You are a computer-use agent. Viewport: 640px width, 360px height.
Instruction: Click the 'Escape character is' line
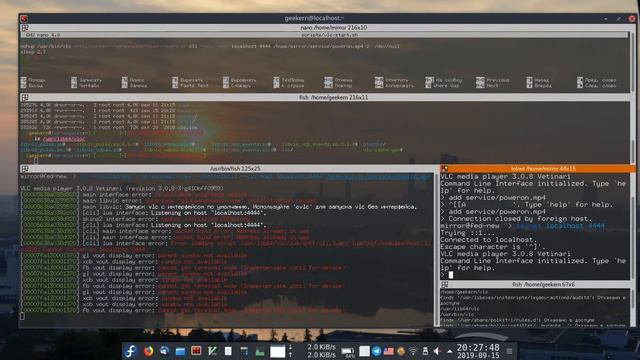[493, 247]
